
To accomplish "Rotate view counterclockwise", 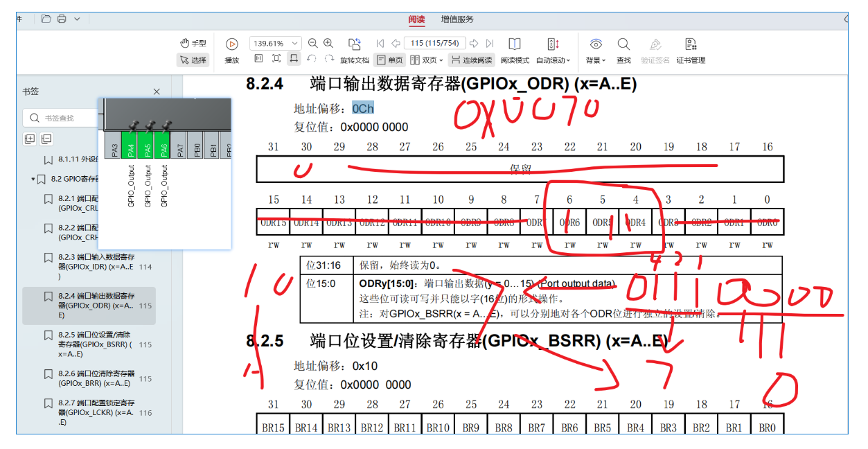I will point(312,59).
